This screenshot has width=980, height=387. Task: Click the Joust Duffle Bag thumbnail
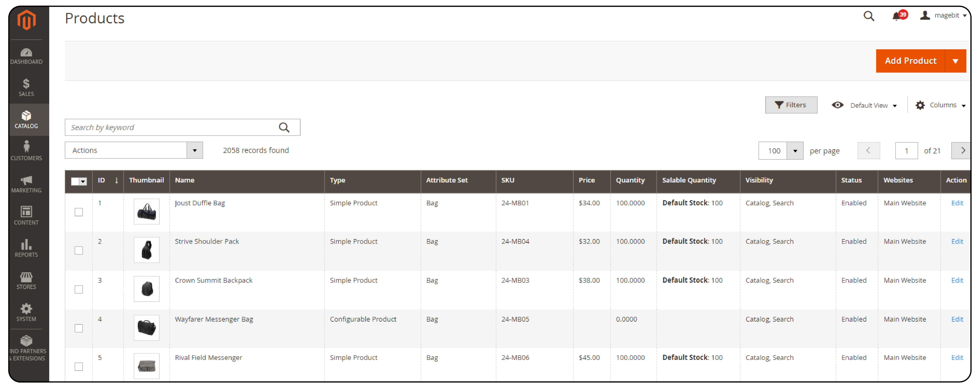pyautogui.click(x=147, y=211)
